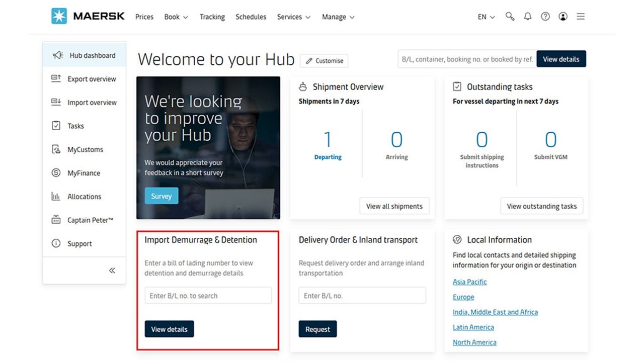Click the Survey button on the banner

(x=161, y=196)
